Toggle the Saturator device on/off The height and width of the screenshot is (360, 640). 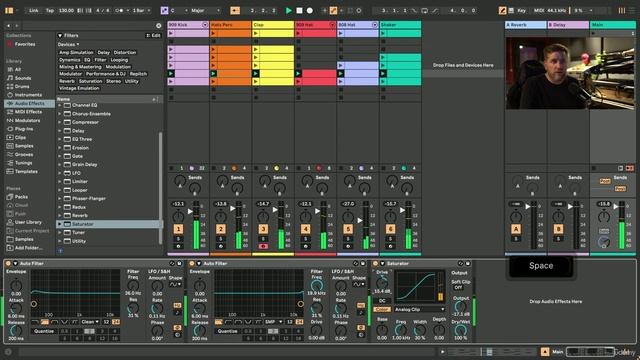375,264
